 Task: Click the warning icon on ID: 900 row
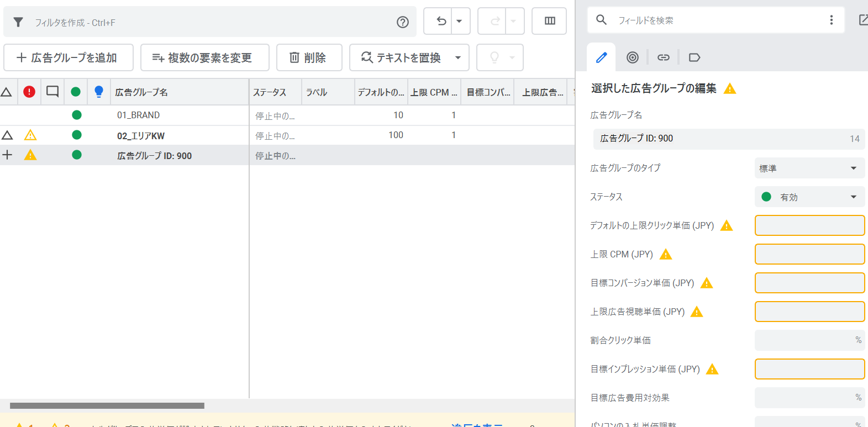click(x=30, y=155)
